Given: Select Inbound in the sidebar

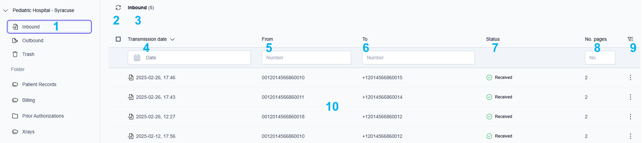Looking at the screenshot, I should (x=31, y=27).
